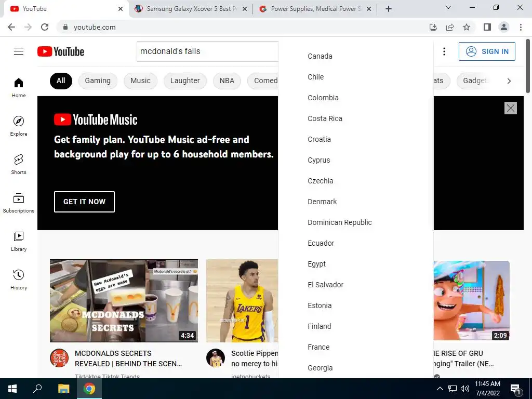Click GET IT NOW button
Viewport: 532px width, 399px height.
[84, 202]
